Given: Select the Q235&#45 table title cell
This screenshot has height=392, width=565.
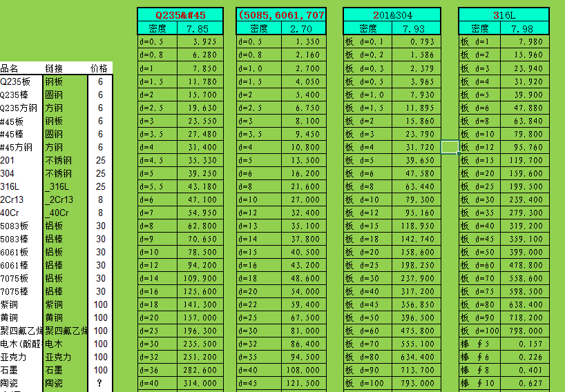Looking at the screenshot, I should point(180,15).
